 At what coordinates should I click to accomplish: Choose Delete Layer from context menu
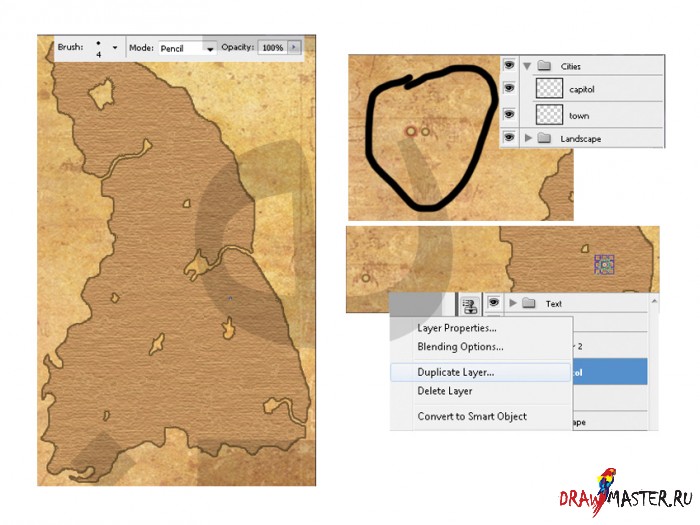tap(445, 391)
